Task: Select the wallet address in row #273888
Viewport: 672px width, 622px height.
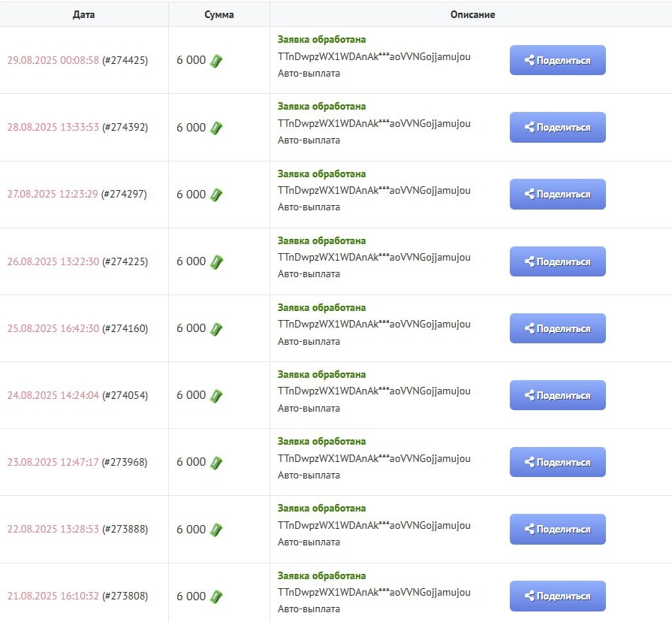Action: [x=374, y=525]
